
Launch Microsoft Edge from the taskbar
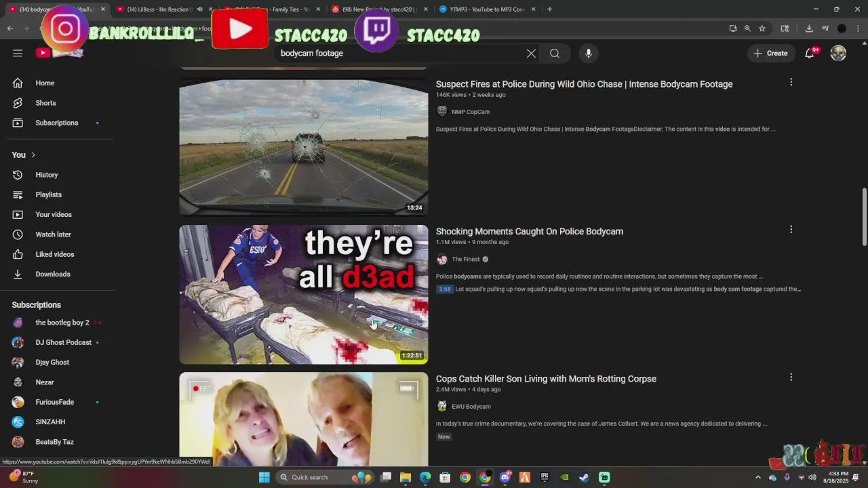coord(425,477)
